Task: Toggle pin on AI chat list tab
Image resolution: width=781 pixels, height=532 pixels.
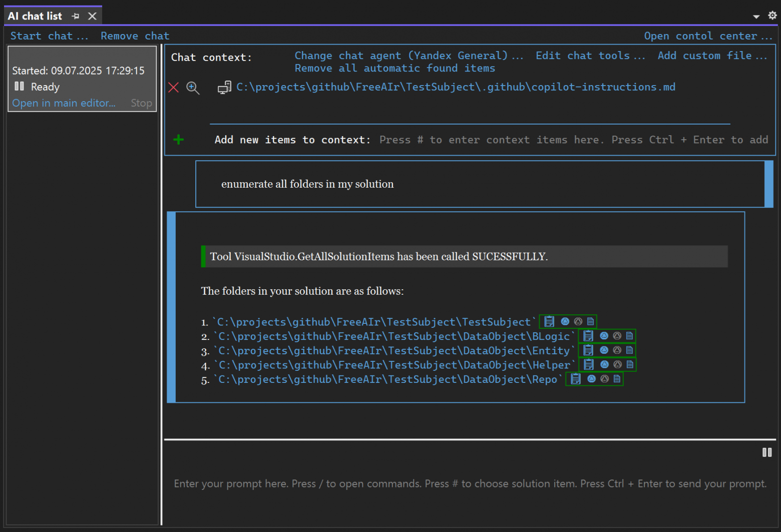Action: 76,16
